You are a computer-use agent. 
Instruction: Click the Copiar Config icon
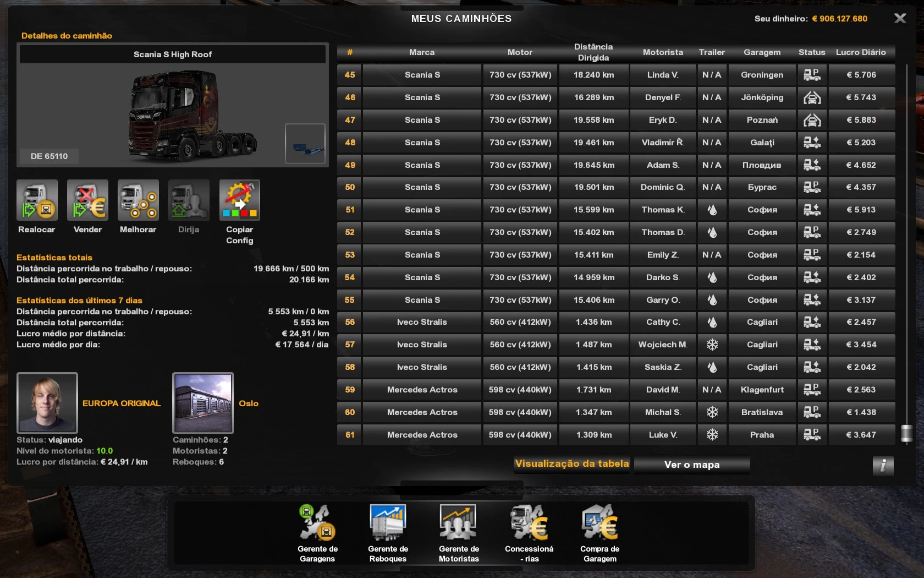[x=239, y=200]
